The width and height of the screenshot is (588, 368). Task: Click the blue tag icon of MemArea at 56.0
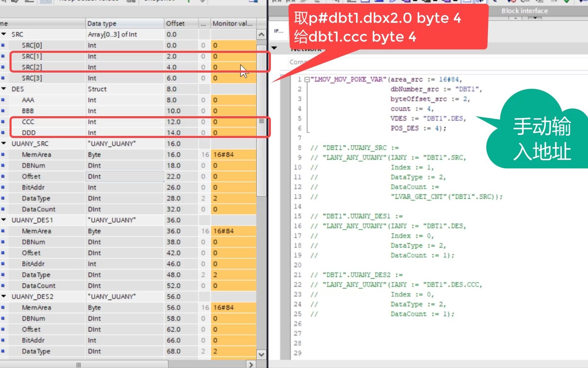(x=3, y=307)
